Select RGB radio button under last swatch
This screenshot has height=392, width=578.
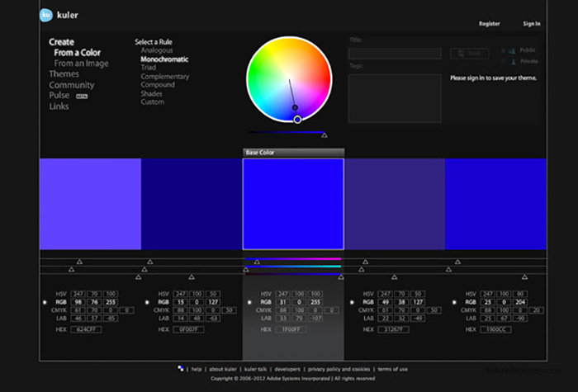click(456, 303)
